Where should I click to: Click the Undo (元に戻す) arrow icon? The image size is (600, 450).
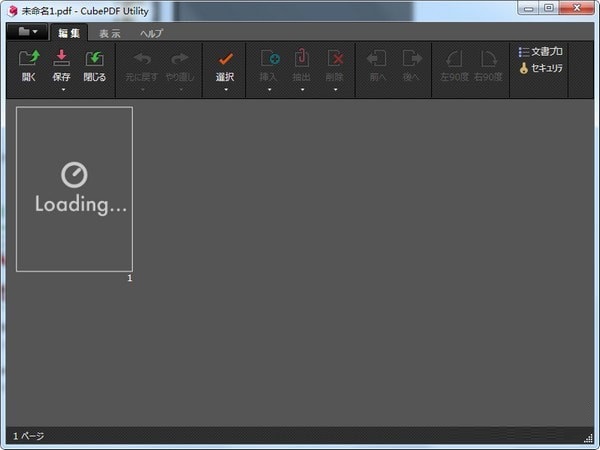pyautogui.click(x=142, y=59)
